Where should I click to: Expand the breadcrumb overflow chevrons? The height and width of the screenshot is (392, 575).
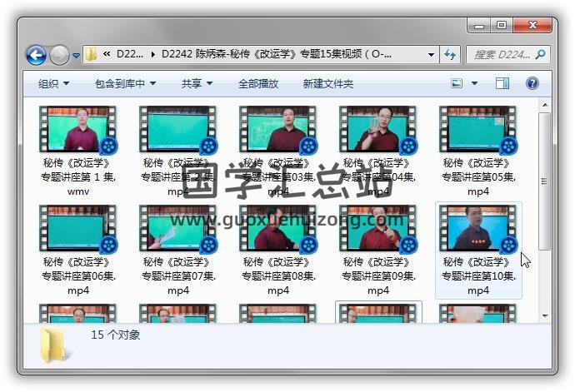tap(107, 54)
